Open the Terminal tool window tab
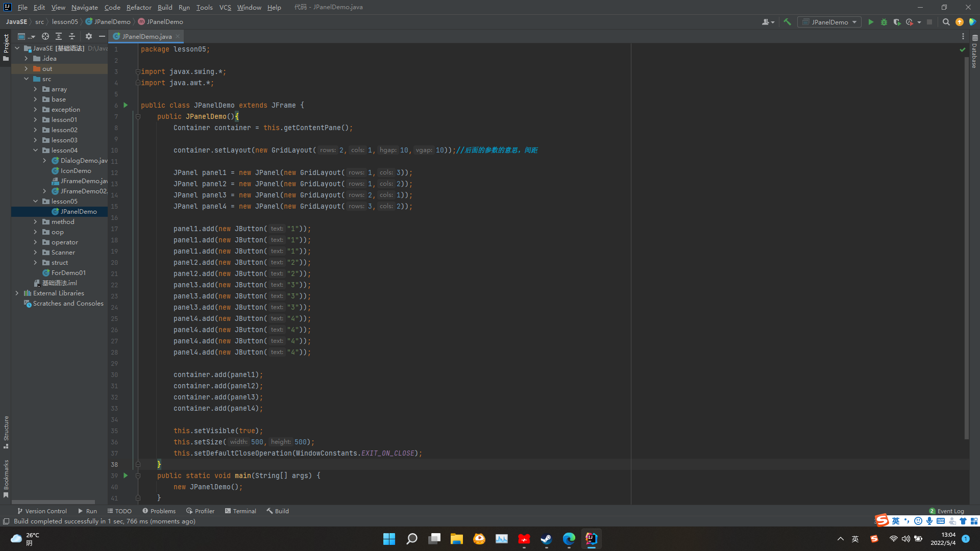Screen dimensions: 980x551 click(x=240, y=511)
